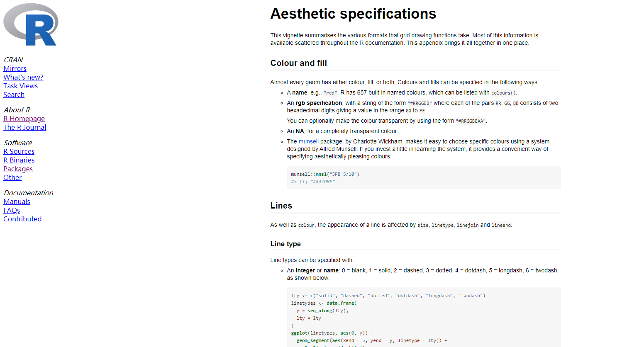Open the What's new? link
This screenshot has width=644, height=347.
click(x=23, y=77)
